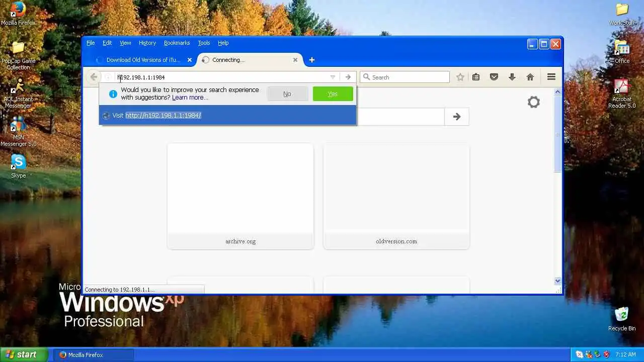
Task: Select Mozilla Firefox taskbar button
Action: (x=94, y=354)
